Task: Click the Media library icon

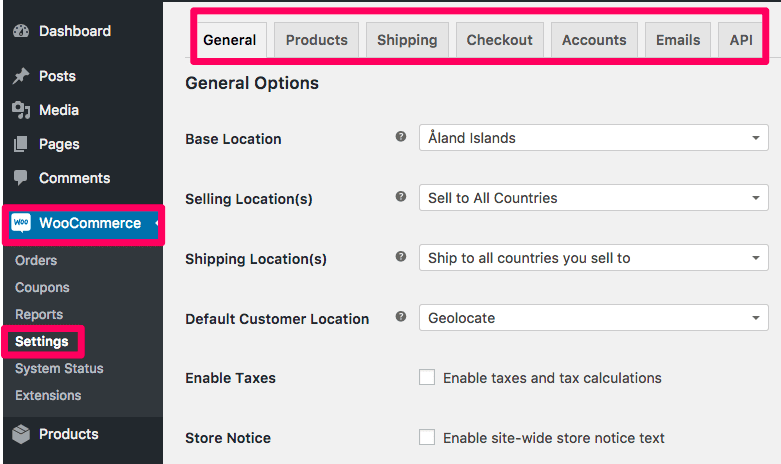Action: tap(21, 110)
